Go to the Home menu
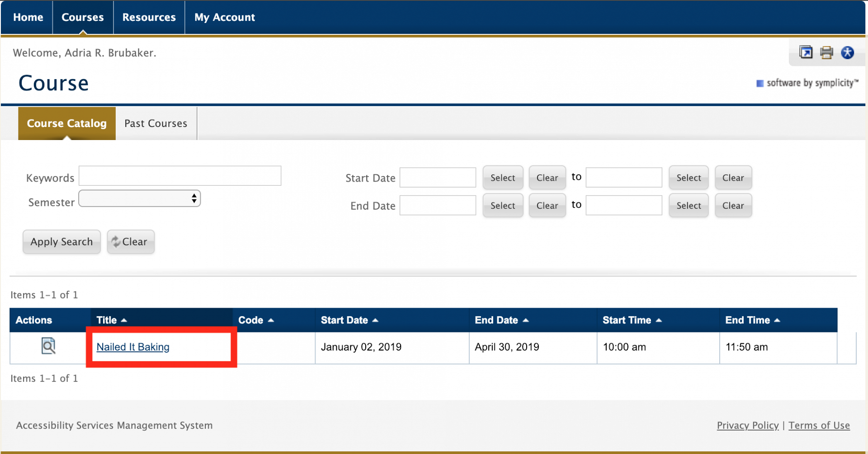This screenshot has width=868, height=454. pyautogui.click(x=28, y=17)
